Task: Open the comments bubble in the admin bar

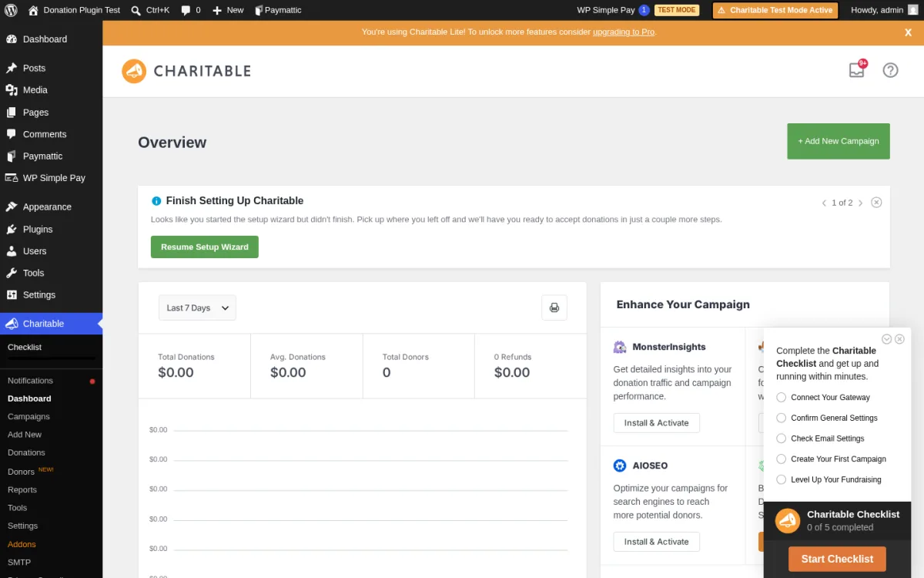Action: (x=190, y=10)
